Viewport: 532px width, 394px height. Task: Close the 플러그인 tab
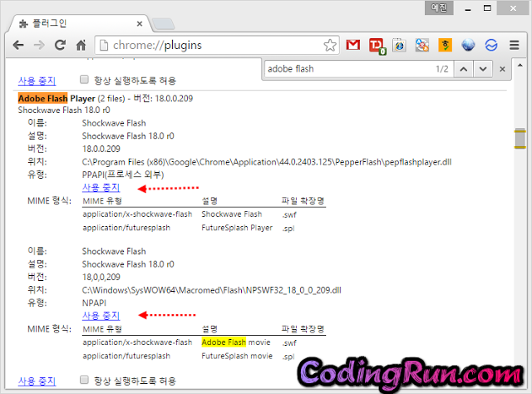pos(140,24)
